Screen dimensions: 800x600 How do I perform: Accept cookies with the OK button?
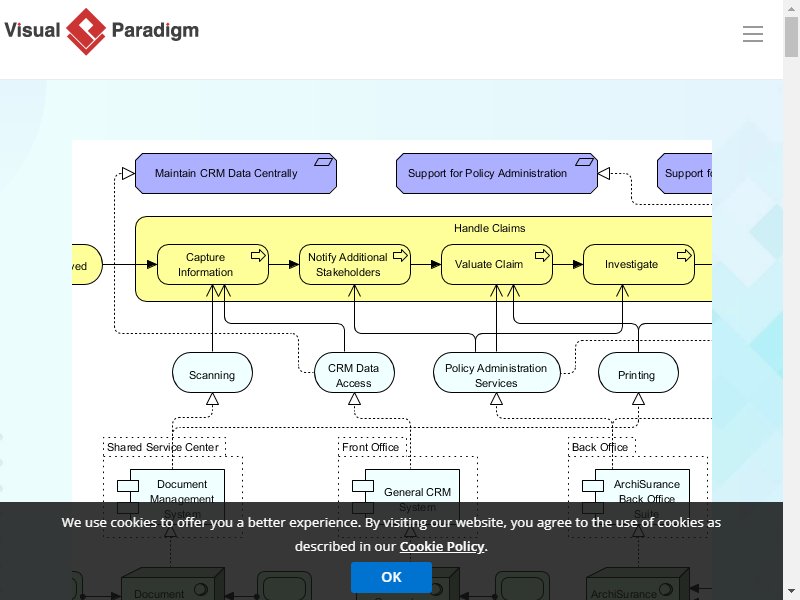click(x=391, y=577)
